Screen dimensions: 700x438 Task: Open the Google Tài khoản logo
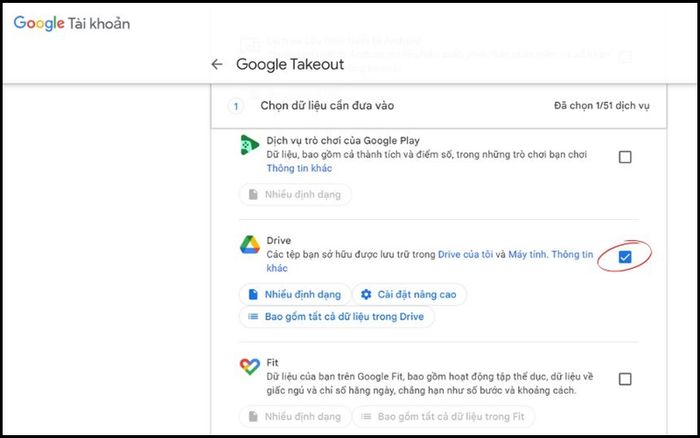coord(72,24)
